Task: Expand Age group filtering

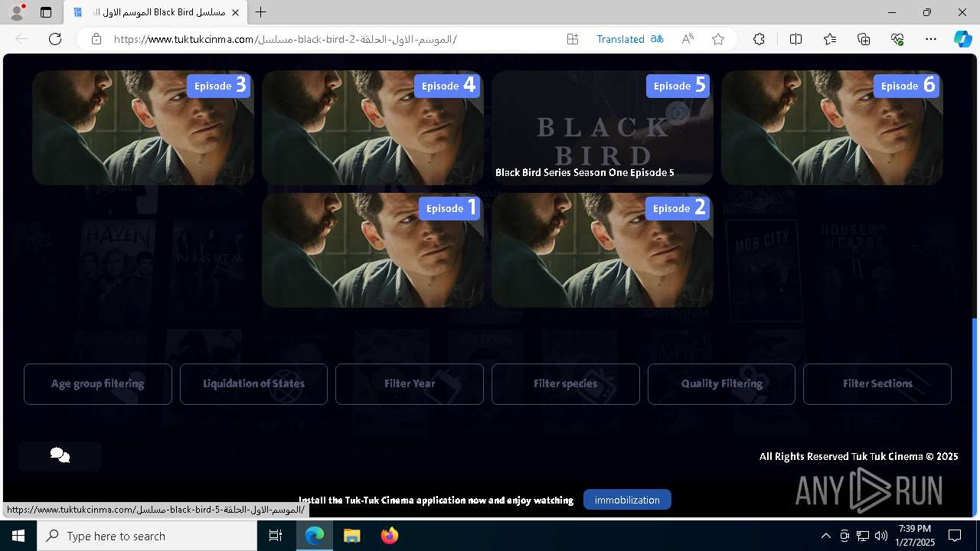Action: coord(98,384)
